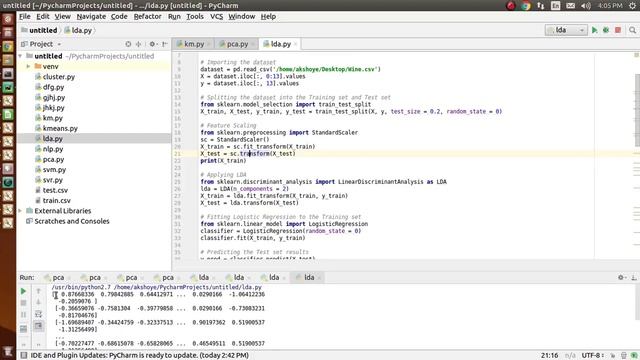The image size is (640, 360).
Task: Toggle scroll to end in Run console
Action: (x=38, y=325)
